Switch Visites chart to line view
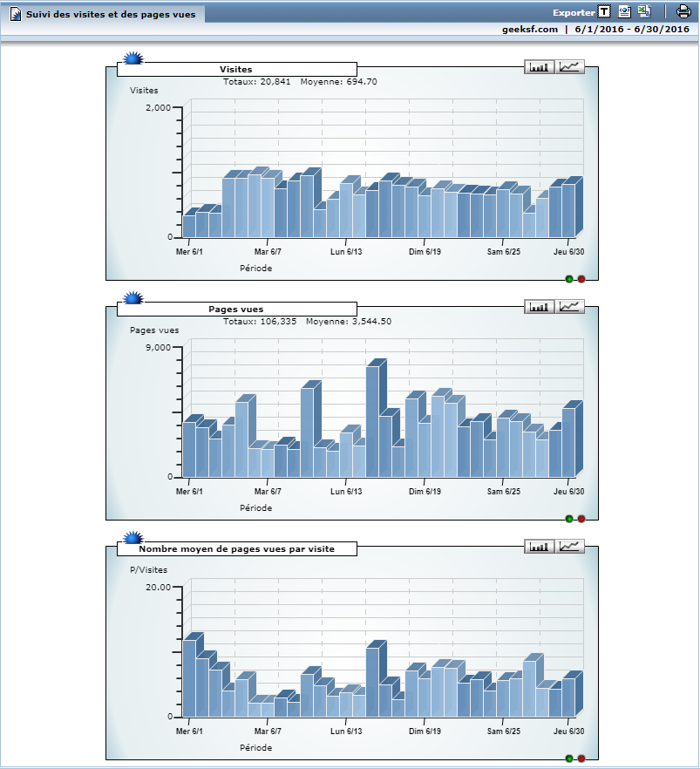Viewport: 700px width, 769px height. (569, 66)
